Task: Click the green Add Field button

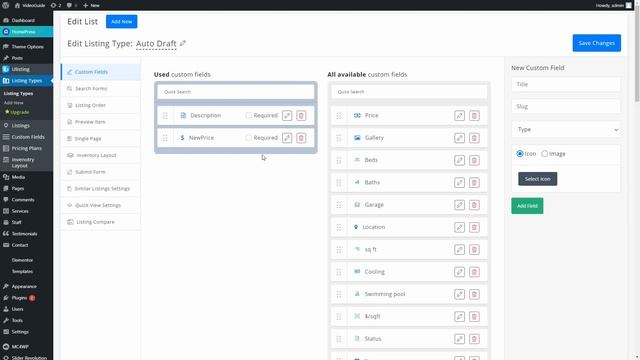Action: tap(527, 206)
